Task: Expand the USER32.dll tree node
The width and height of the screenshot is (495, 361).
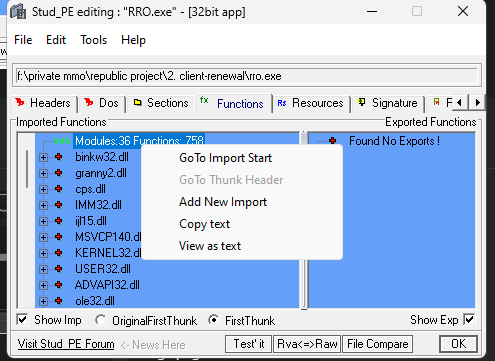Action: click(43, 269)
